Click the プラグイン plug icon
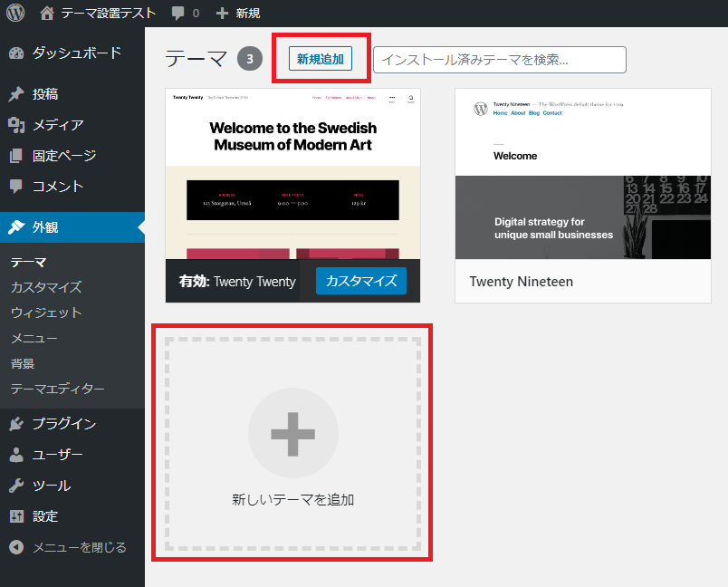This screenshot has height=587, width=728. coord(16,424)
